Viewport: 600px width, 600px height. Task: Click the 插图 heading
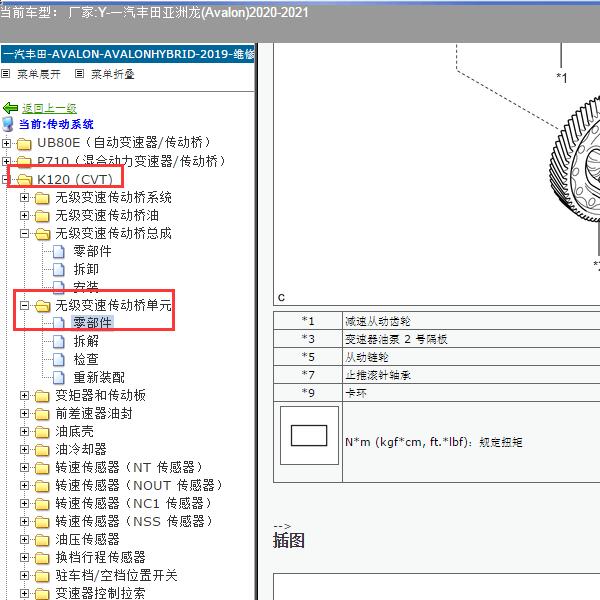(289, 540)
